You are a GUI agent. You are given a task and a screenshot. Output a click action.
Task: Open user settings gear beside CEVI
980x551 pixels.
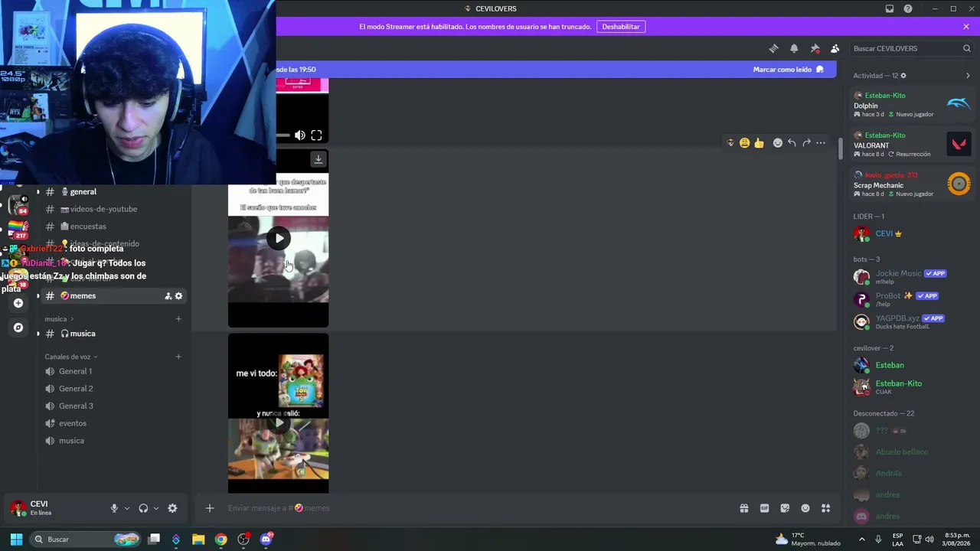tap(172, 508)
